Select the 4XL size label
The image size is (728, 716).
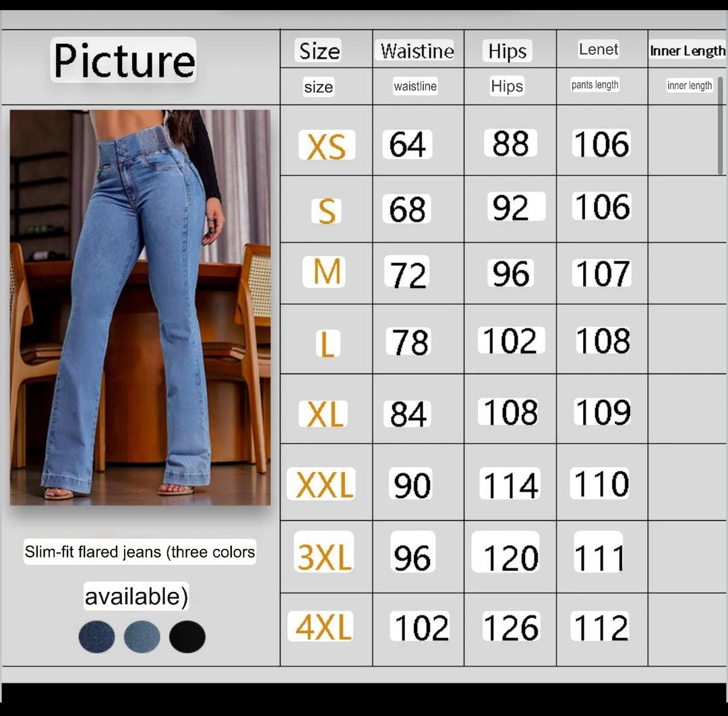click(324, 627)
